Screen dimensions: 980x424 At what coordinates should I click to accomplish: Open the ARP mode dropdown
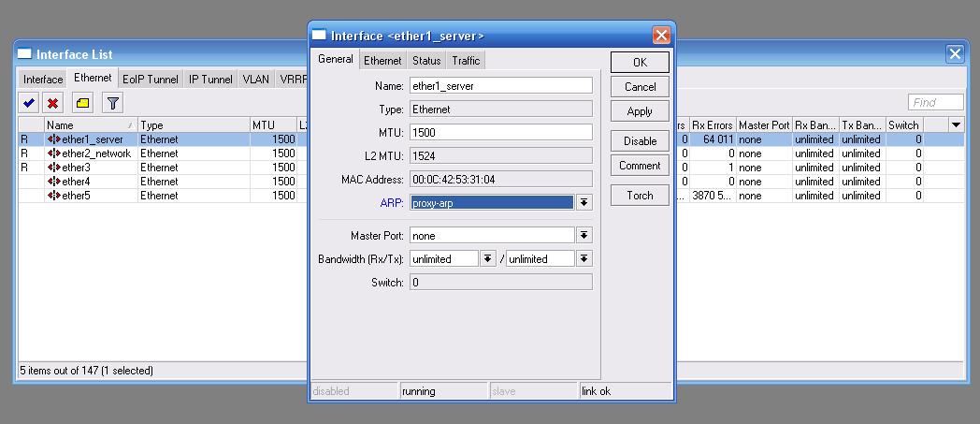coord(584,202)
